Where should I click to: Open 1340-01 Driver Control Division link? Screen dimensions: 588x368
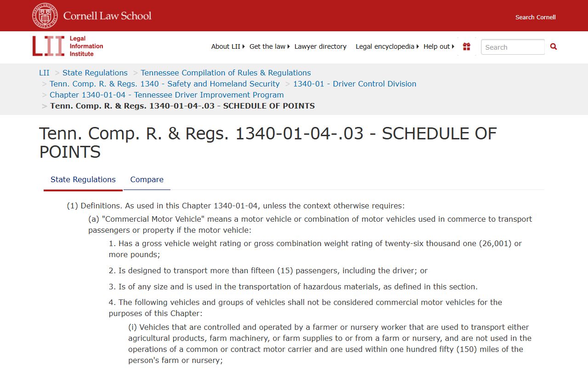tap(355, 84)
